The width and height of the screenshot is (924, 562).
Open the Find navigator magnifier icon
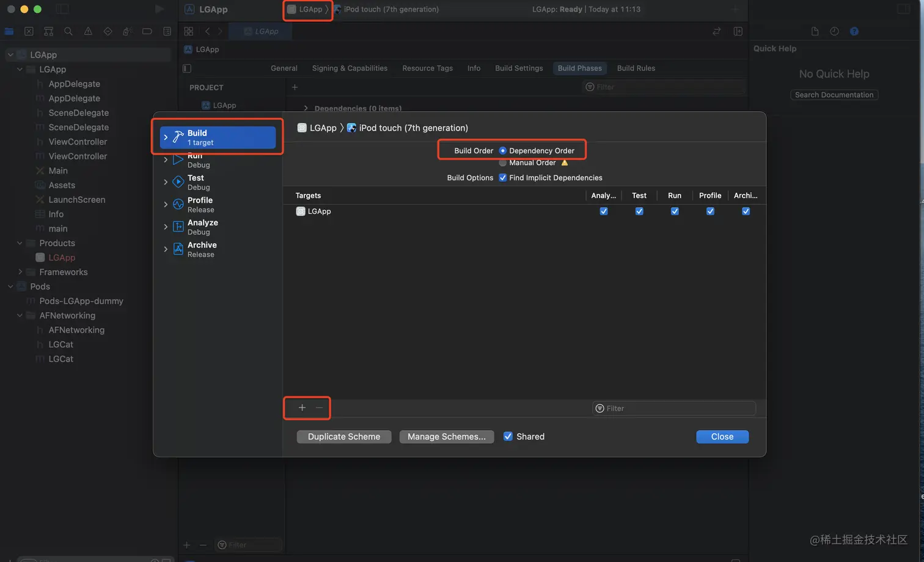click(68, 31)
